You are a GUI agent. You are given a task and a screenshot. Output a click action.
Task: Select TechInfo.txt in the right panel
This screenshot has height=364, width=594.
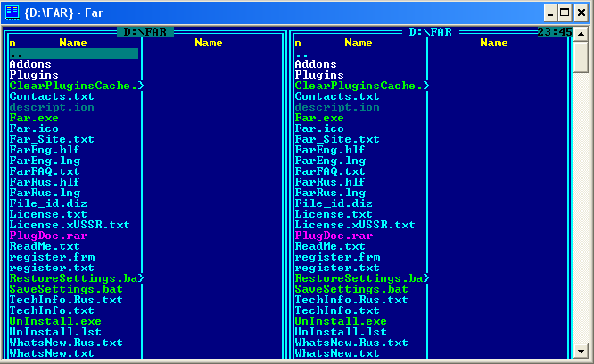[x=337, y=310]
